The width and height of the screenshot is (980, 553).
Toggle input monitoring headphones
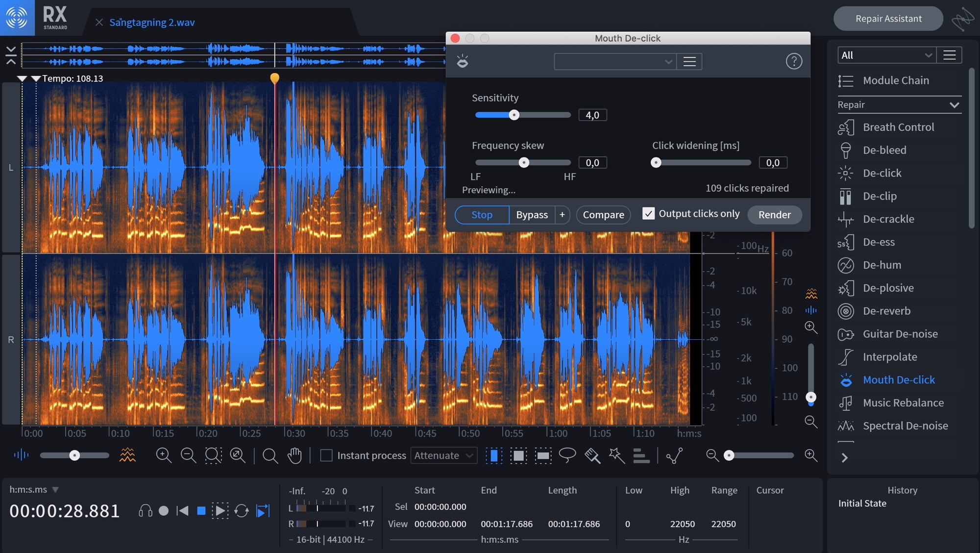click(x=145, y=511)
